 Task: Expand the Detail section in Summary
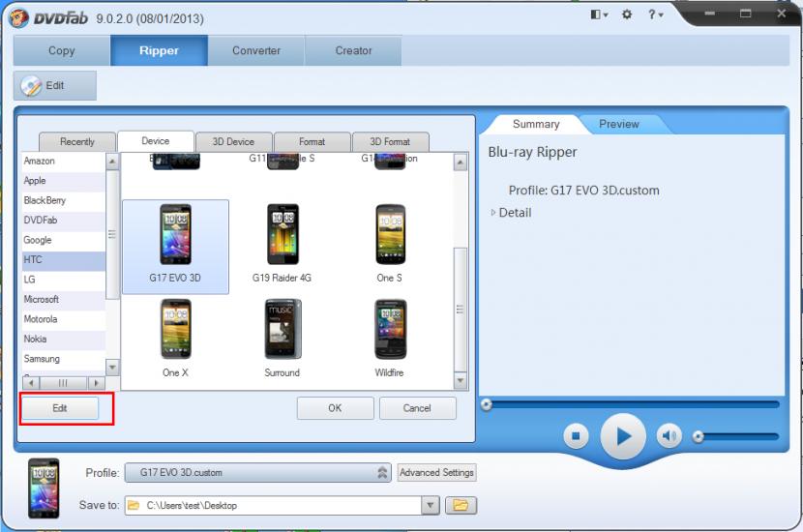point(514,213)
